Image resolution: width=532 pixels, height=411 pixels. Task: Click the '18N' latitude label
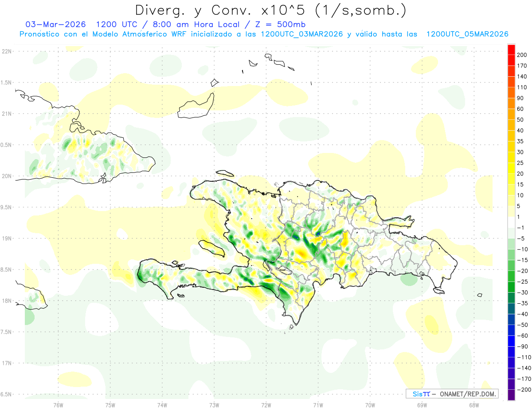(x=7, y=301)
